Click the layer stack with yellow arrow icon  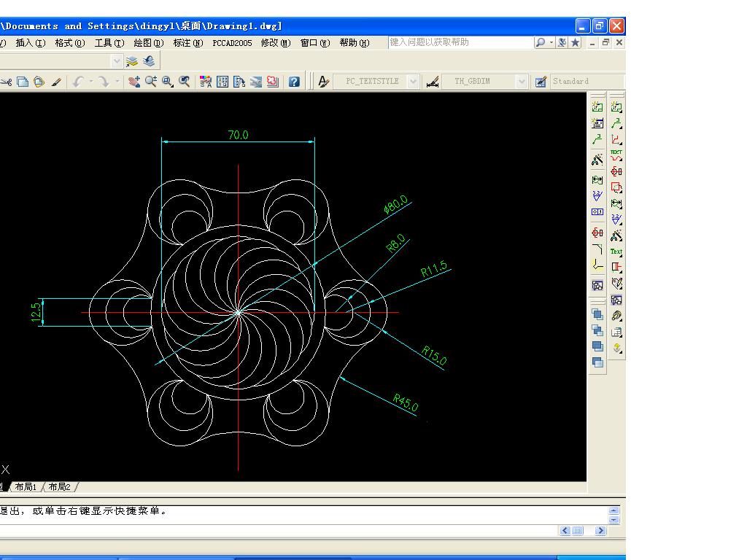132,61
